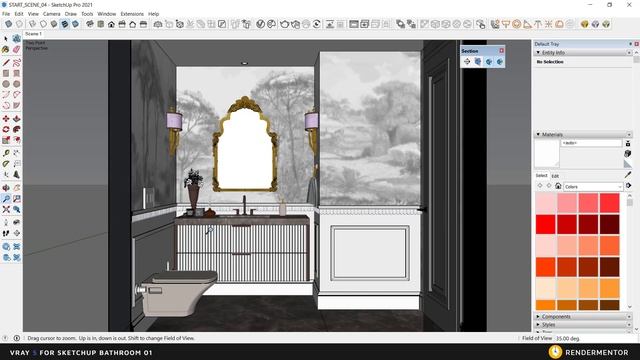Toggle Display Section Cuts in Section toolbar
The width and height of the screenshot is (640, 360).
pos(489,62)
